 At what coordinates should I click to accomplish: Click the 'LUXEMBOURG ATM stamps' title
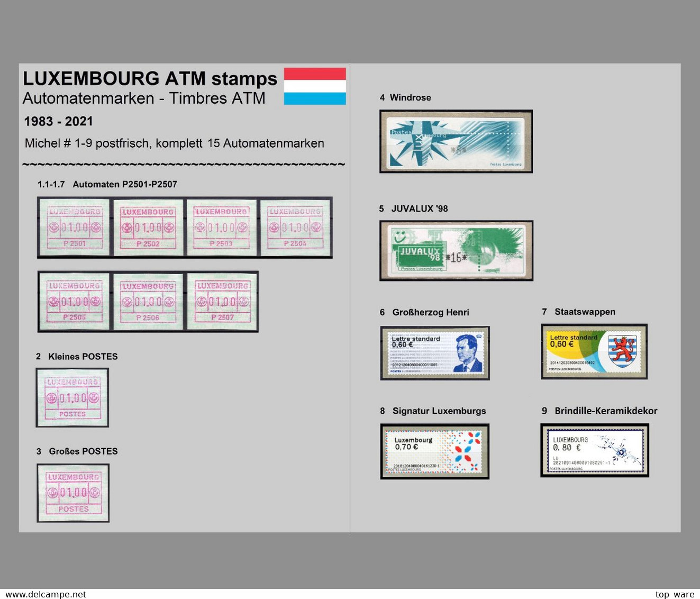(150, 78)
